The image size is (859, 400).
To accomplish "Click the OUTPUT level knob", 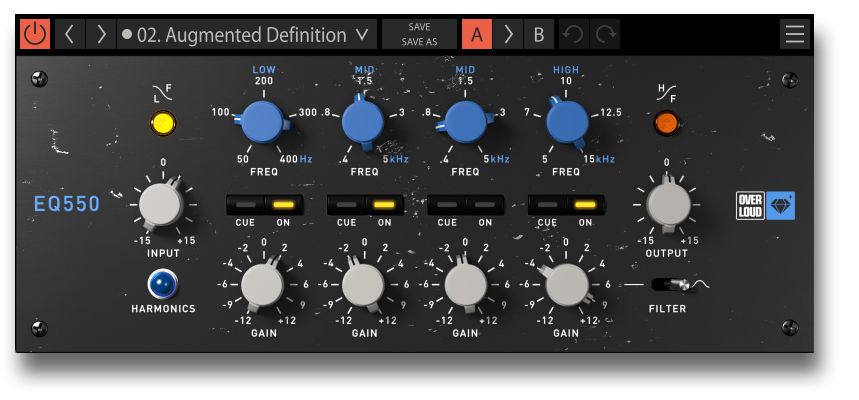I will click(x=668, y=204).
